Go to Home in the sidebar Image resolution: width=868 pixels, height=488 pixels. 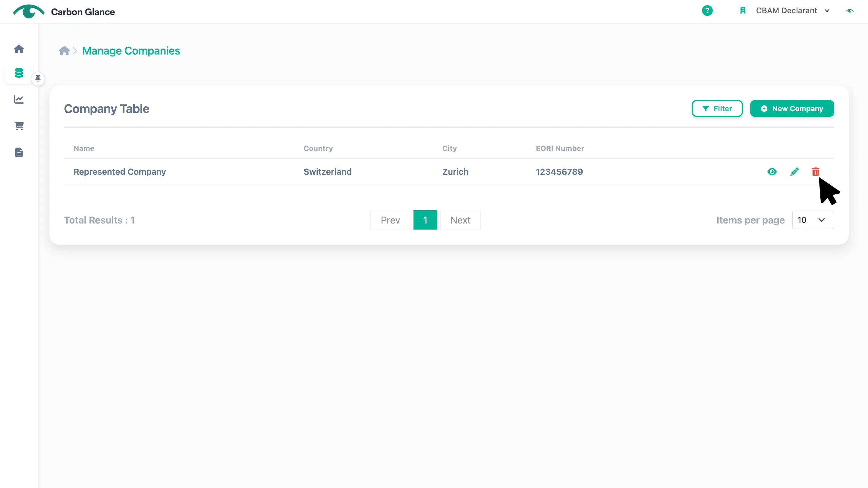[x=19, y=49]
